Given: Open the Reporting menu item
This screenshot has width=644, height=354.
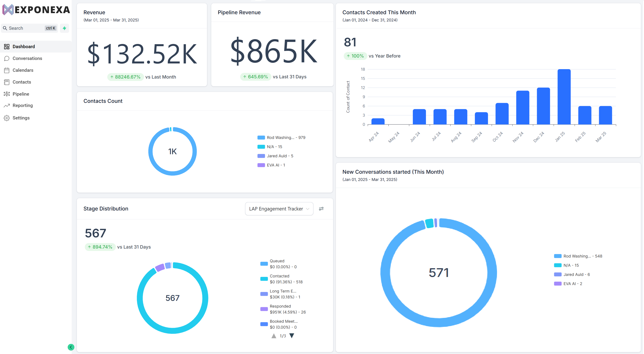Looking at the screenshot, I should click(23, 105).
